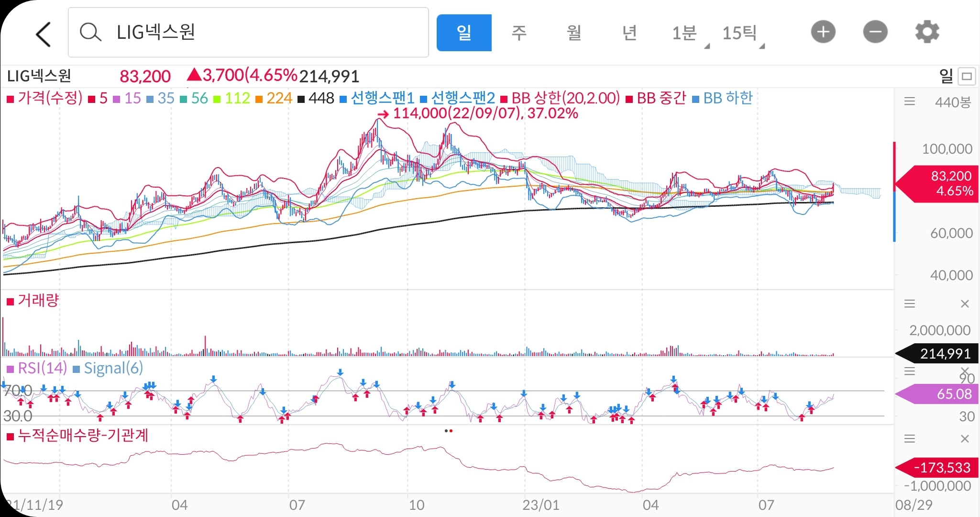Toggle the 224-day moving average legend
Screen dimensions: 980x517
(x=274, y=98)
